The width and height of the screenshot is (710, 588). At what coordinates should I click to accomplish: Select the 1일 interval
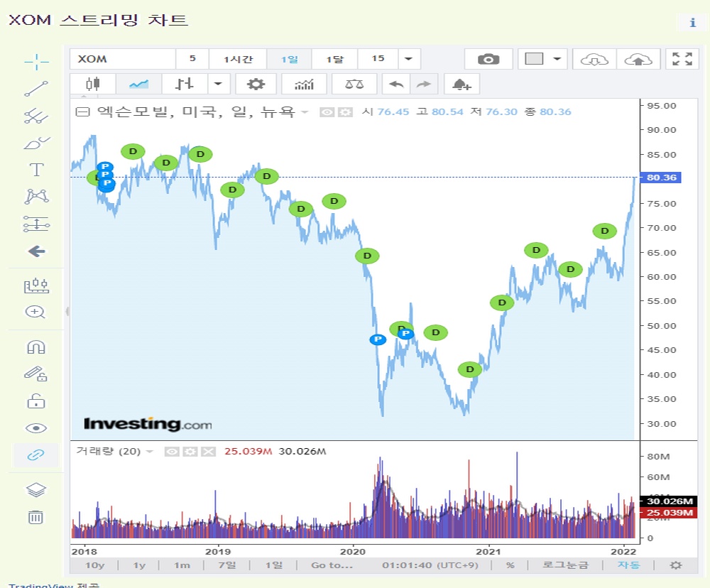290,59
